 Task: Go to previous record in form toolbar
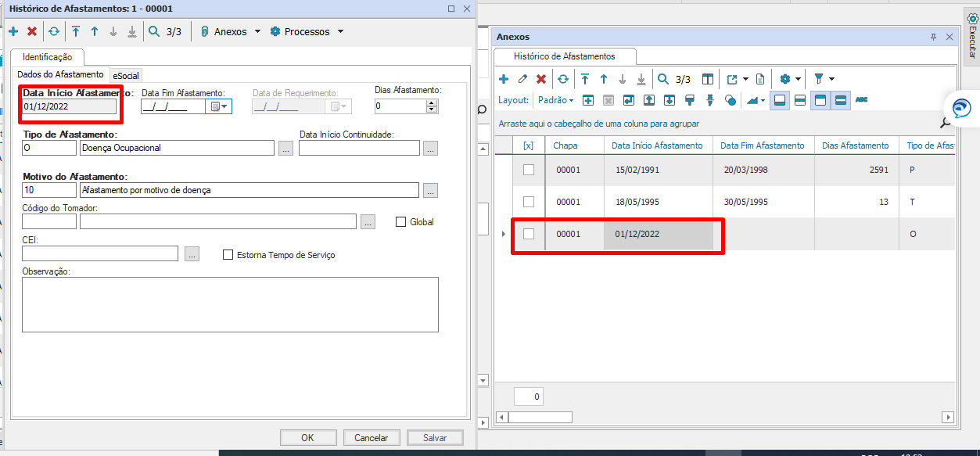tap(95, 32)
